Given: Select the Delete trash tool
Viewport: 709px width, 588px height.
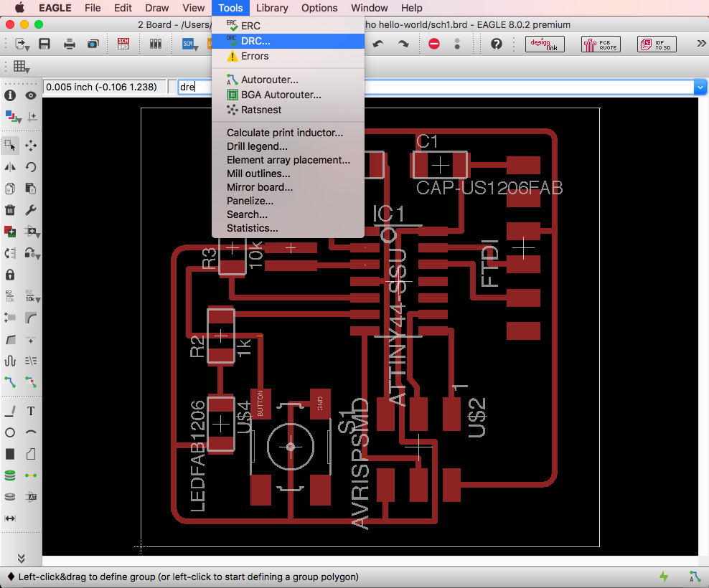Looking at the screenshot, I should (10, 210).
